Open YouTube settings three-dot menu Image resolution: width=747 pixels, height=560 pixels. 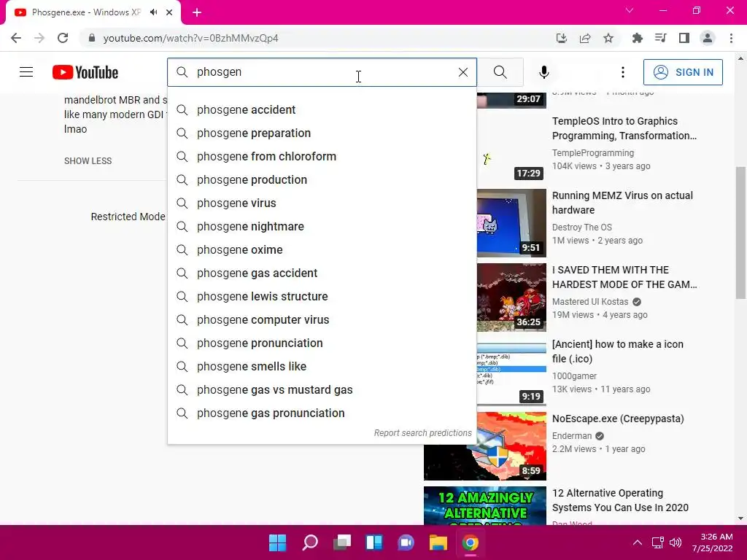point(623,72)
